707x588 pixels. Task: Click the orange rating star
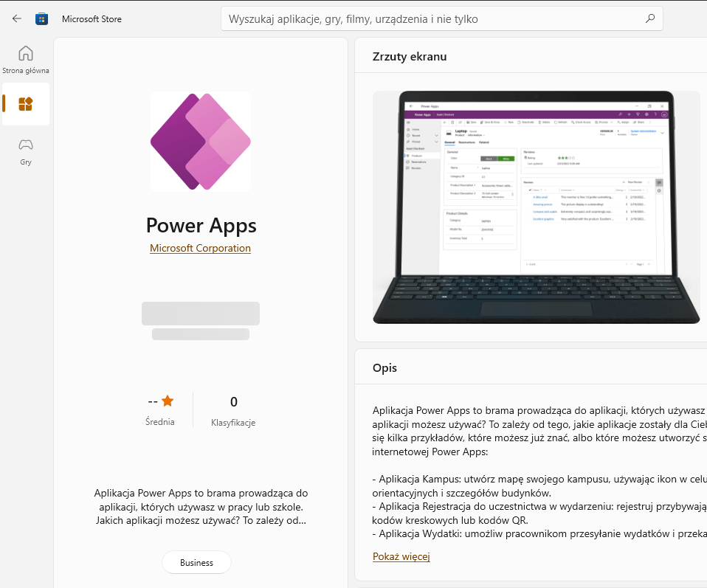[x=168, y=401]
